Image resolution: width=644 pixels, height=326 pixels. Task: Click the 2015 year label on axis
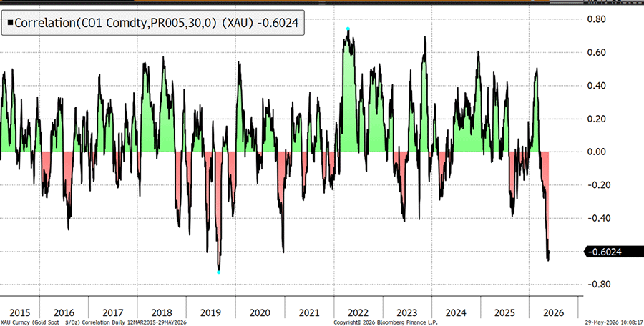coord(20,312)
